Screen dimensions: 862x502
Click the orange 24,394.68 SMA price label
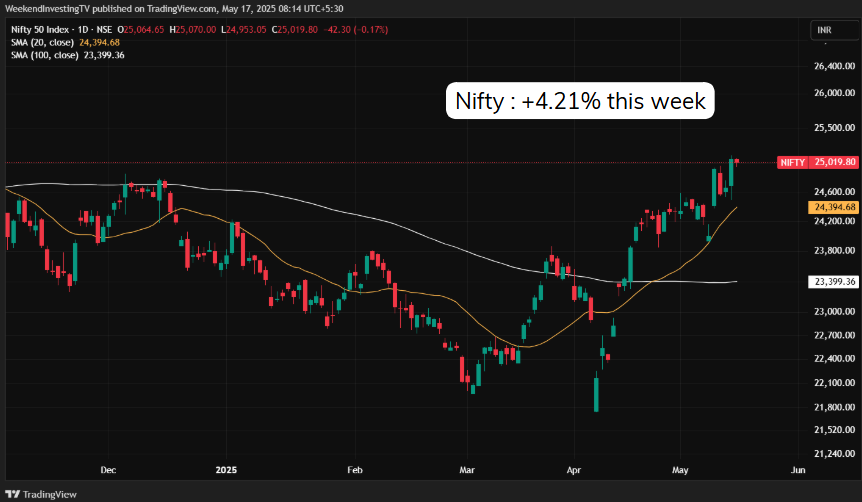click(x=833, y=207)
